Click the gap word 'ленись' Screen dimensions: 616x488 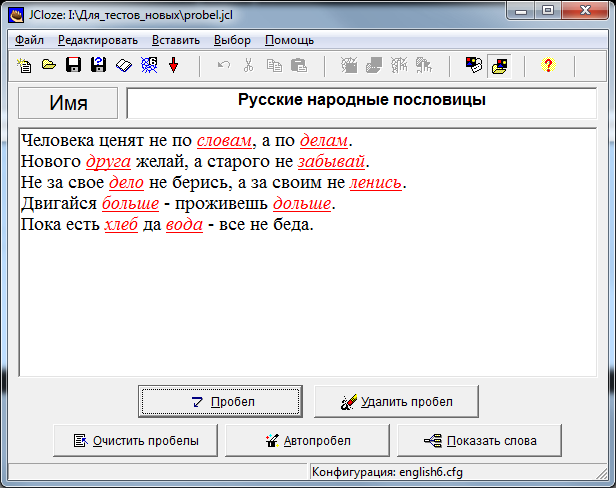(376, 183)
